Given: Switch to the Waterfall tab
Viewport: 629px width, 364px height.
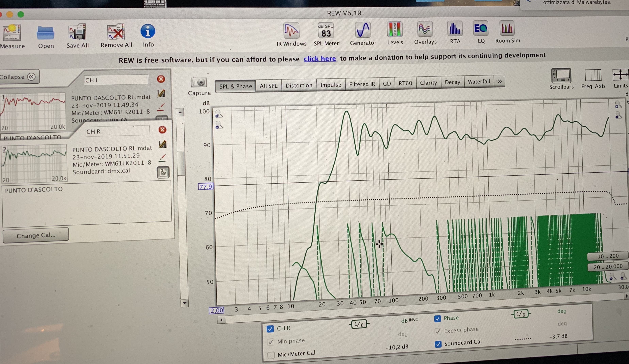Looking at the screenshot, I should click(479, 82).
